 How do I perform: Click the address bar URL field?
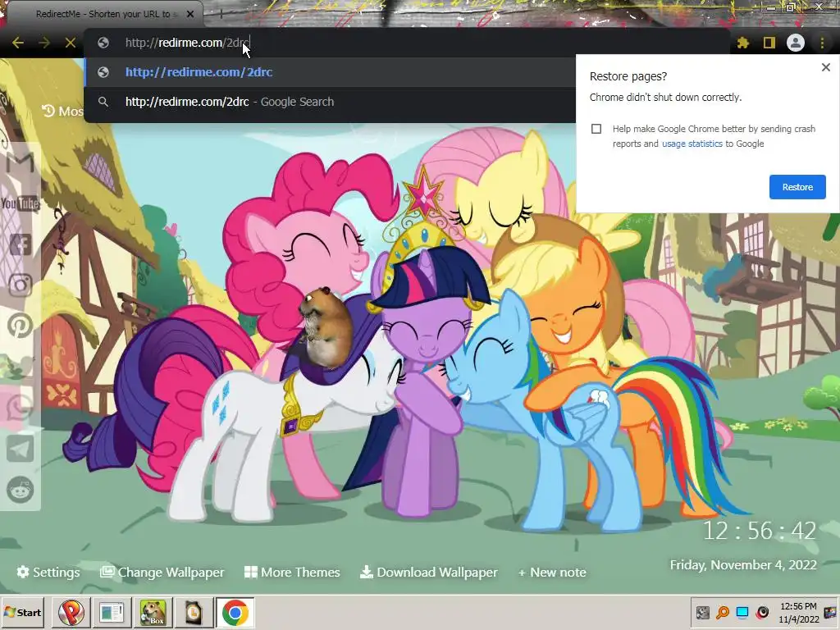(x=407, y=43)
